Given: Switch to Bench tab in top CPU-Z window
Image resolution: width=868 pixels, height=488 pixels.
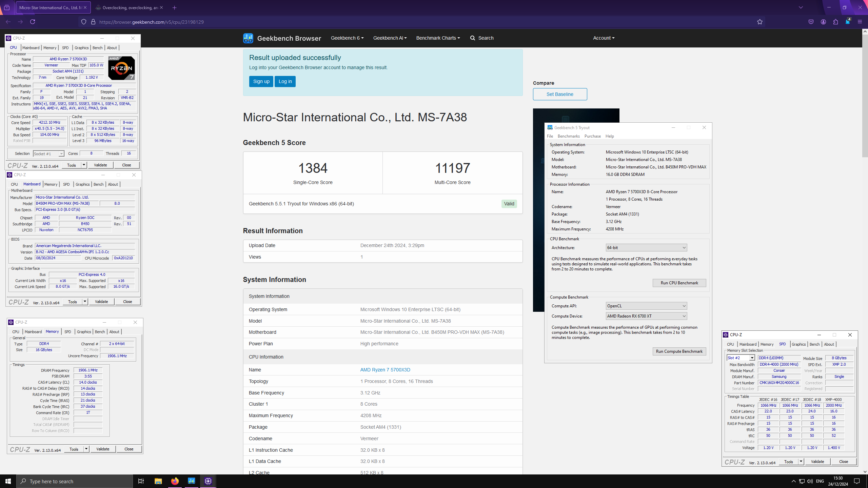Looking at the screenshot, I should [x=97, y=48].
